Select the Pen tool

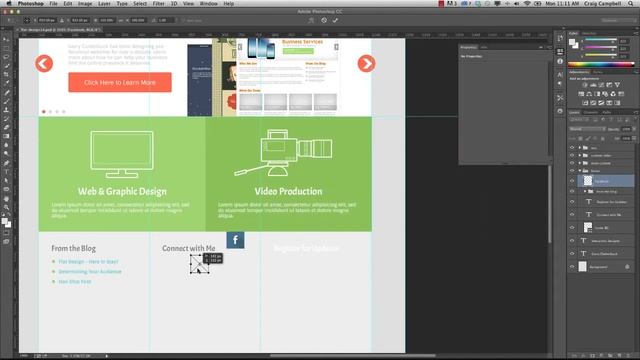click(x=6, y=163)
